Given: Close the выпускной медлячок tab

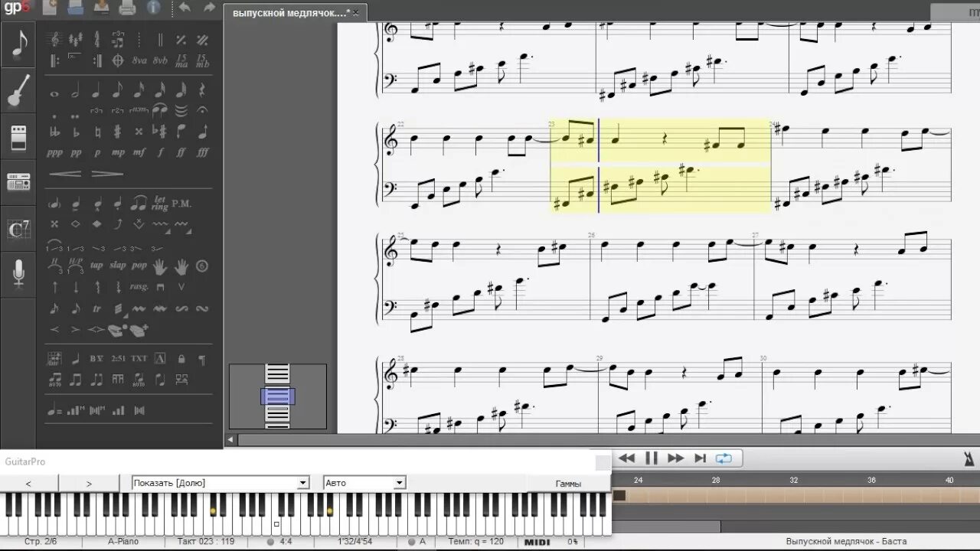Looking at the screenshot, I should pyautogui.click(x=356, y=13).
